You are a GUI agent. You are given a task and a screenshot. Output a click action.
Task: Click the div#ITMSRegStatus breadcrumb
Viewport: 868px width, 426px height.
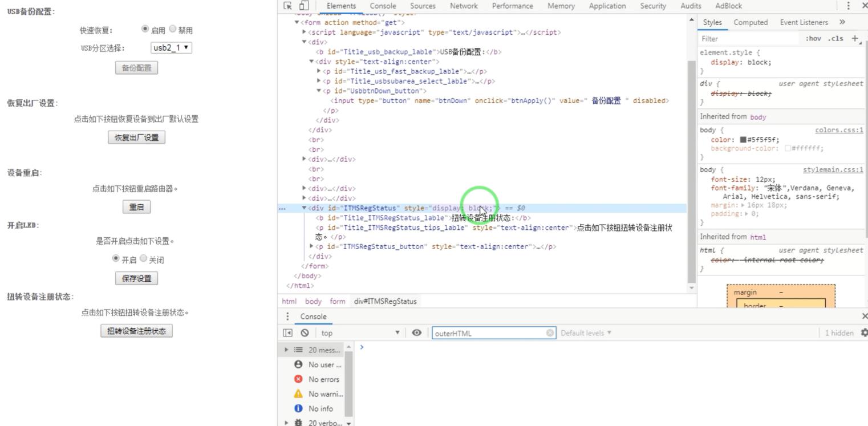point(385,301)
